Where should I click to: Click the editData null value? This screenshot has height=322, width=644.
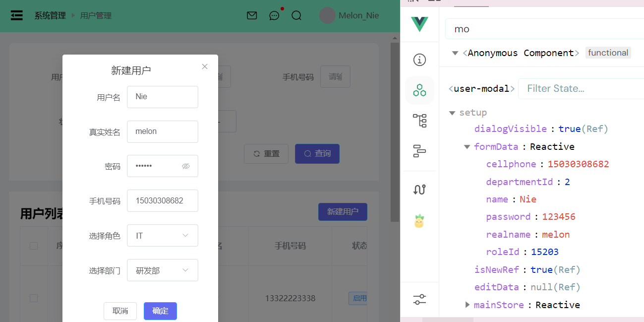pyautogui.click(x=541, y=287)
